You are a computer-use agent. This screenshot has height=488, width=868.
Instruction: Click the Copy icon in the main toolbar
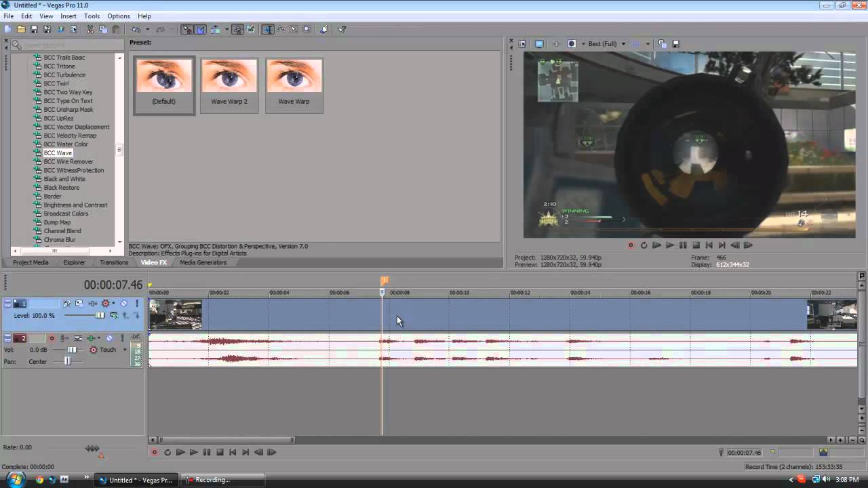(103, 30)
